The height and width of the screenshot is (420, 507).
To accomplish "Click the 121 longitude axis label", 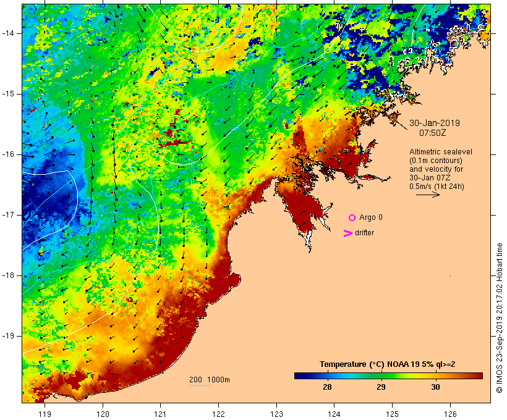I will click(160, 414).
